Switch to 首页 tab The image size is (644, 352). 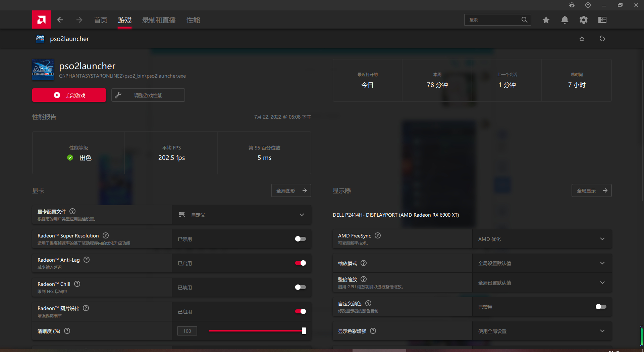(x=101, y=20)
